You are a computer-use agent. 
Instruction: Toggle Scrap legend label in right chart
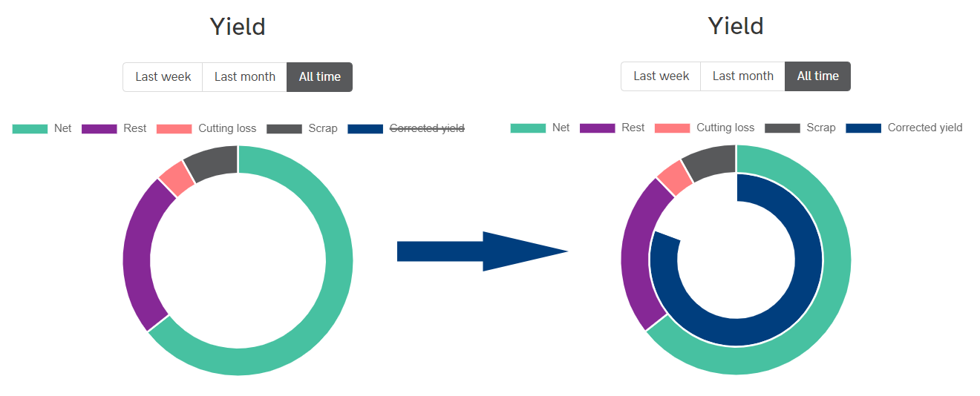pos(821,128)
